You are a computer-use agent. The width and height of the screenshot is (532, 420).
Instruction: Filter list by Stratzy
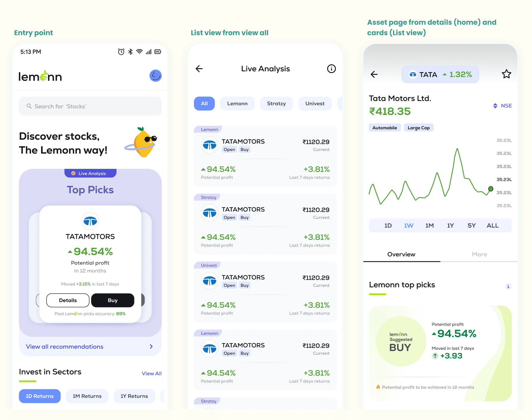point(276,103)
